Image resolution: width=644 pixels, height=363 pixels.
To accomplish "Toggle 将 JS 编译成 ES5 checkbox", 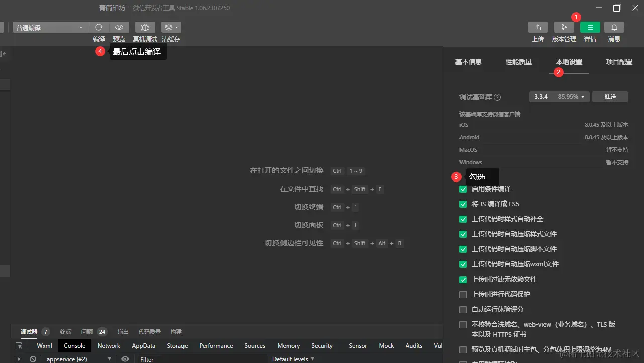I will click(x=463, y=204).
